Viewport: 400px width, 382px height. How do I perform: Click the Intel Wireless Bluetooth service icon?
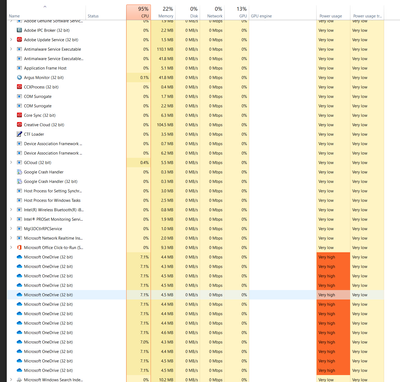[19, 210]
